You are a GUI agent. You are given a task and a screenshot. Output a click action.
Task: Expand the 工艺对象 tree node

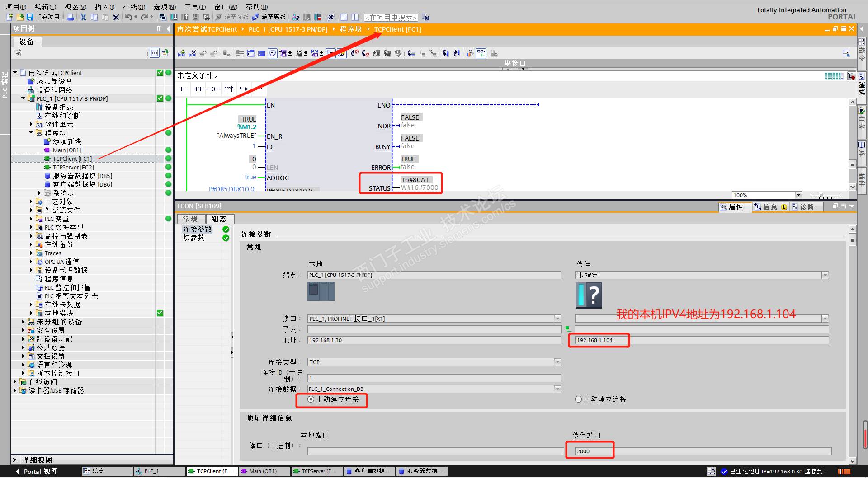click(31, 202)
